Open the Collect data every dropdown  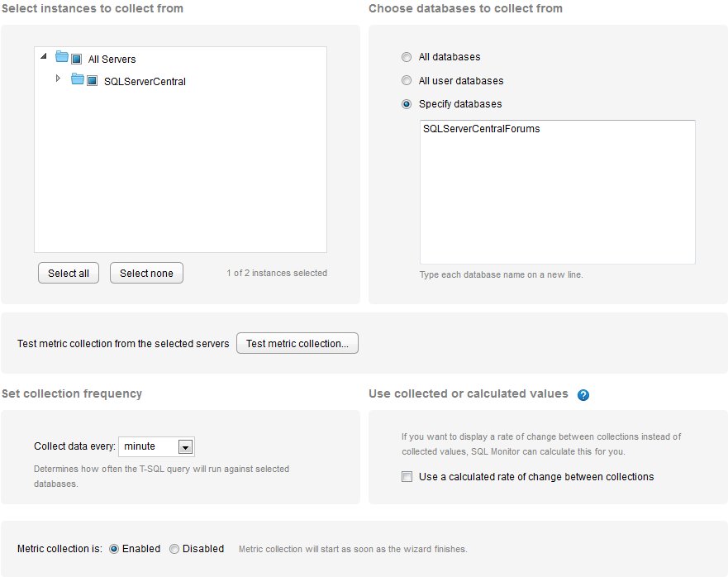(x=186, y=447)
